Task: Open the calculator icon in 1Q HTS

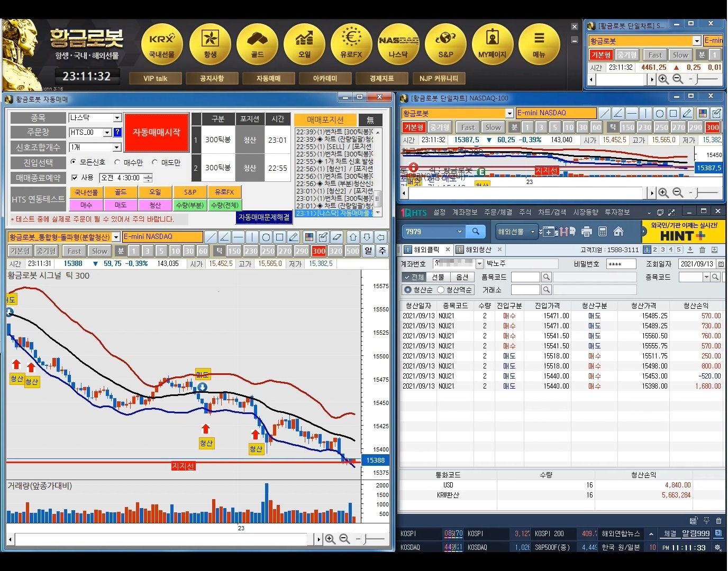Action: pyautogui.click(x=603, y=232)
